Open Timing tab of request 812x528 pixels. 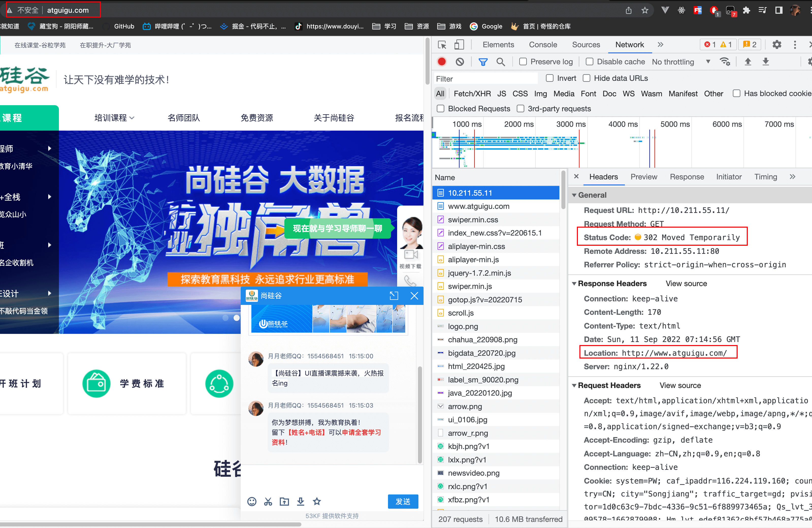(x=765, y=177)
